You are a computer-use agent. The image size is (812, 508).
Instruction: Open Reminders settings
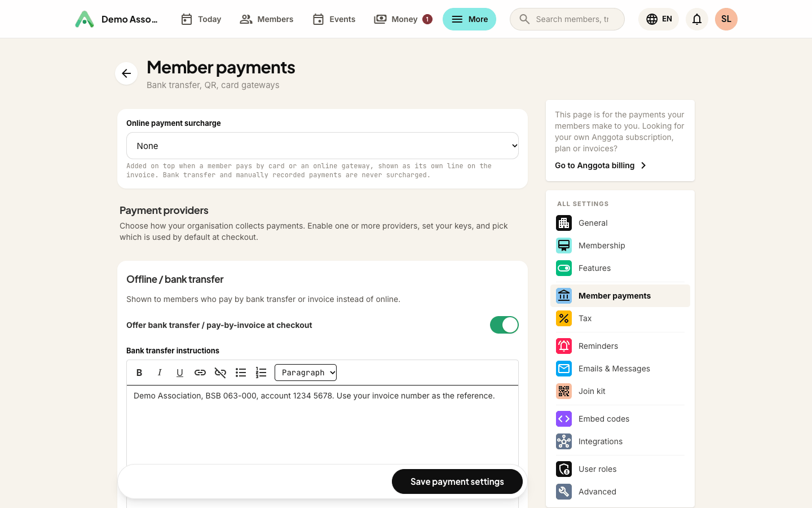tap(620, 346)
